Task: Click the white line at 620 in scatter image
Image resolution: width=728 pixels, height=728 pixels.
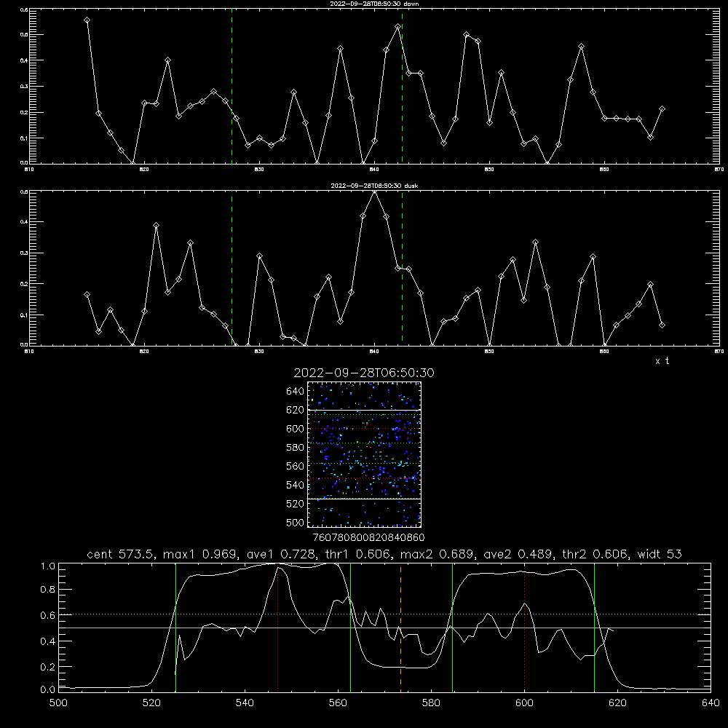Action: (365, 410)
